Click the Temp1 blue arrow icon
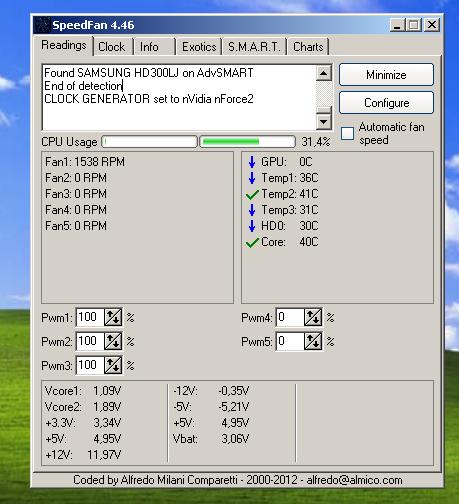Screen dimensions: 459x504 coord(252,178)
